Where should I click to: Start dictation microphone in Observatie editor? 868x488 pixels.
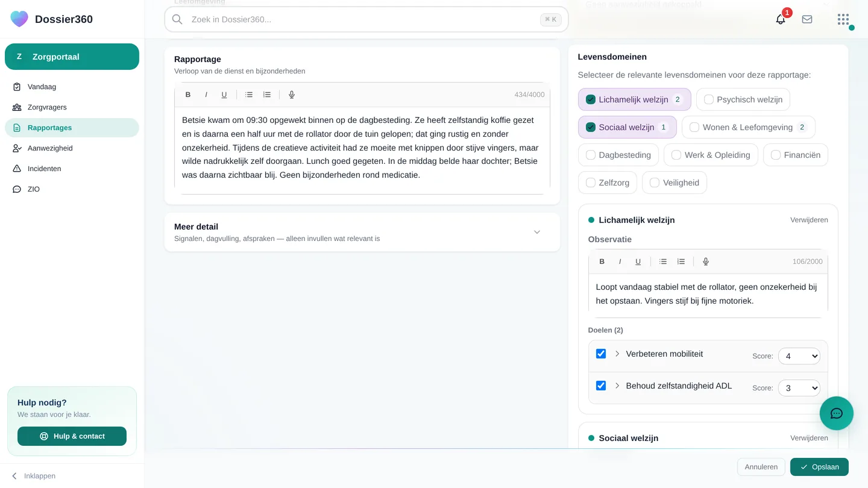(x=706, y=261)
